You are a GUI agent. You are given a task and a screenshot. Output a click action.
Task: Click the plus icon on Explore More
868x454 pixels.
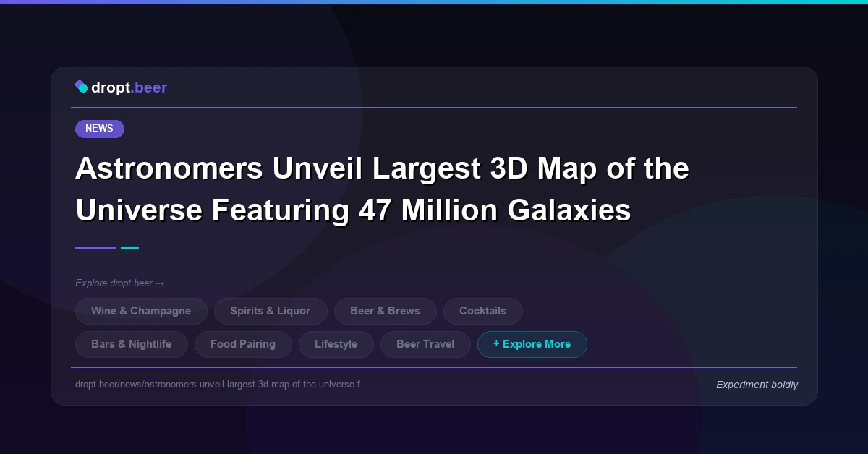point(497,344)
